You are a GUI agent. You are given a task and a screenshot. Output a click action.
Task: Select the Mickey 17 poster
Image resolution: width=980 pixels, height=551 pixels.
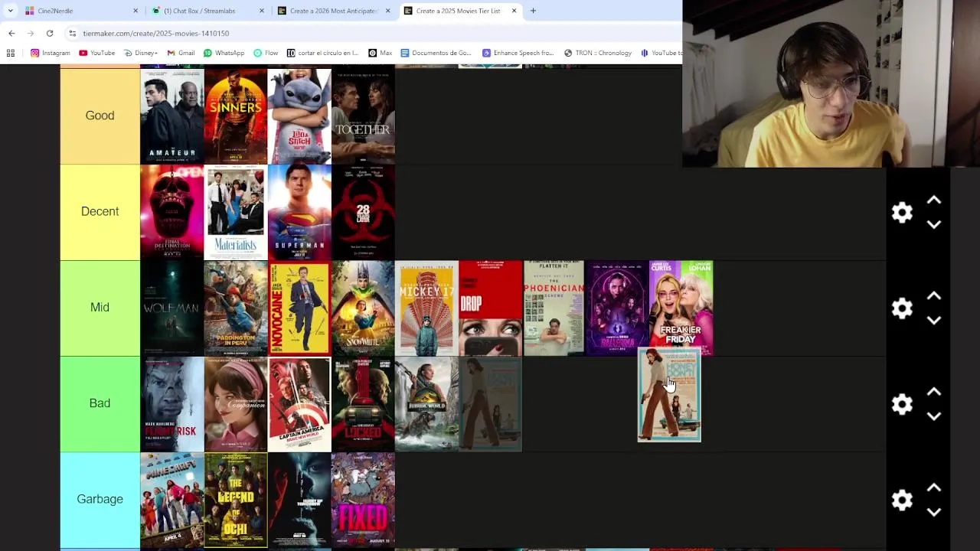pos(426,308)
